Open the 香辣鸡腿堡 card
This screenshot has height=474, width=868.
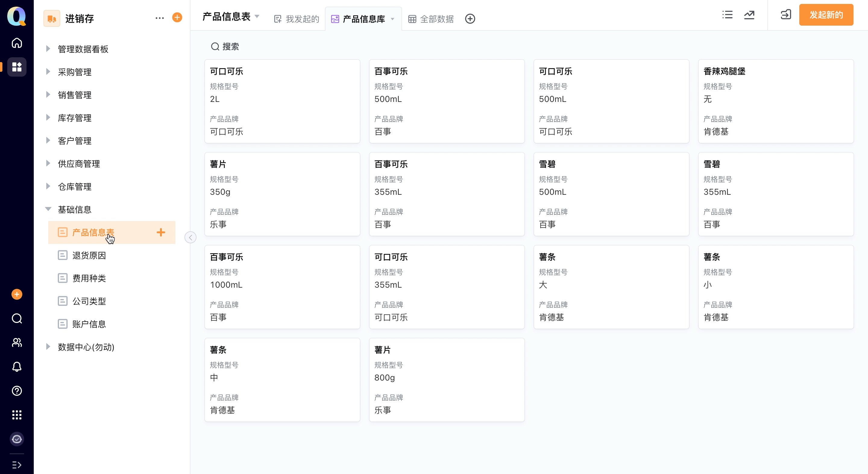pos(776,101)
